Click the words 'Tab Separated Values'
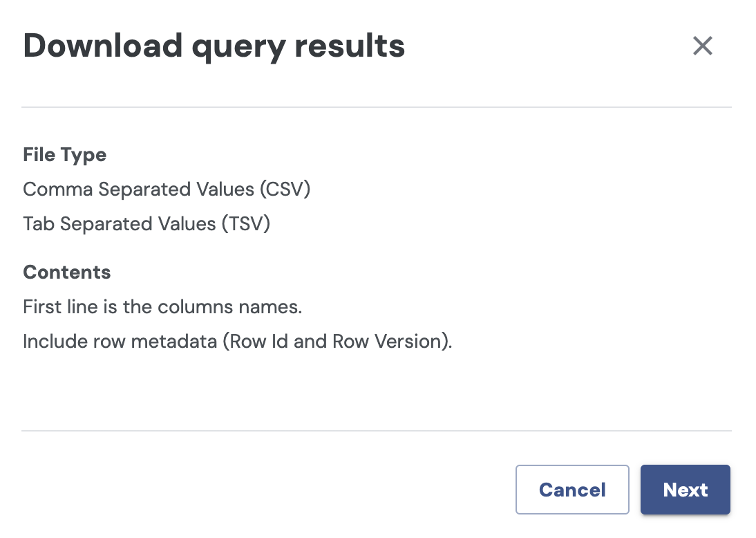The height and width of the screenshot is (538, 756). (x=119, y=224)
